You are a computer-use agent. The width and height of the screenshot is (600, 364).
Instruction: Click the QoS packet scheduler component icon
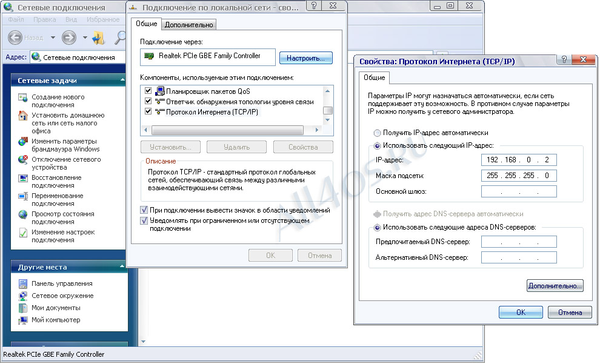tap(159, 91)
